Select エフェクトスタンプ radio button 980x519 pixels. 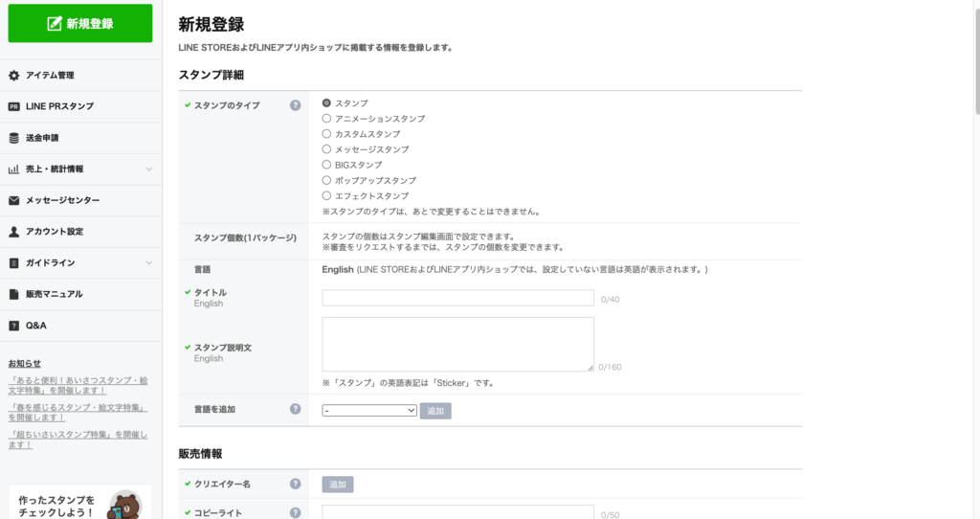pos(326,195)
